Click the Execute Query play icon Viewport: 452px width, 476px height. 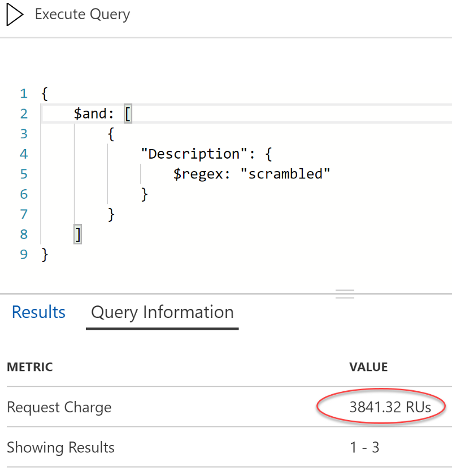click(x=14, y=14)
